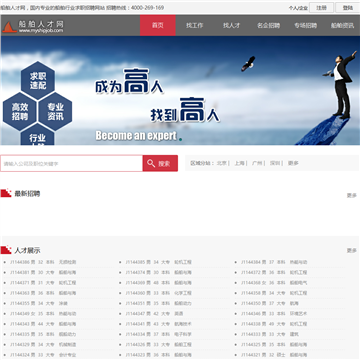Focus the company or job keyword search field
360x360 pixels.
pos(72,164)
